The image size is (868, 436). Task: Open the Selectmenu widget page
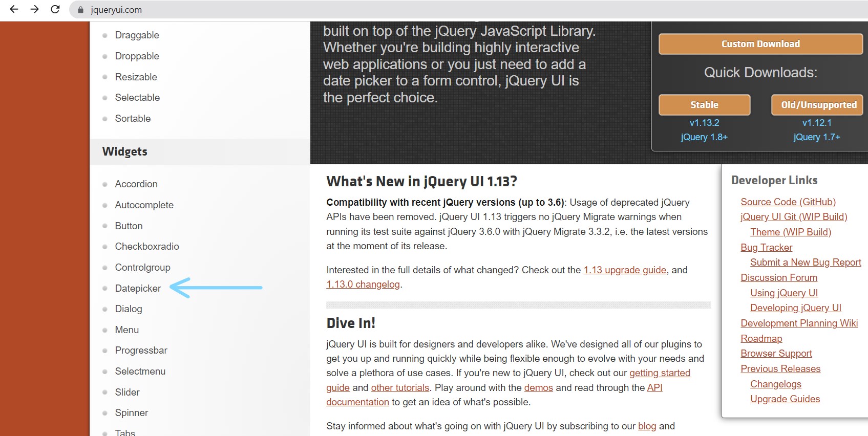coord(140,371)
